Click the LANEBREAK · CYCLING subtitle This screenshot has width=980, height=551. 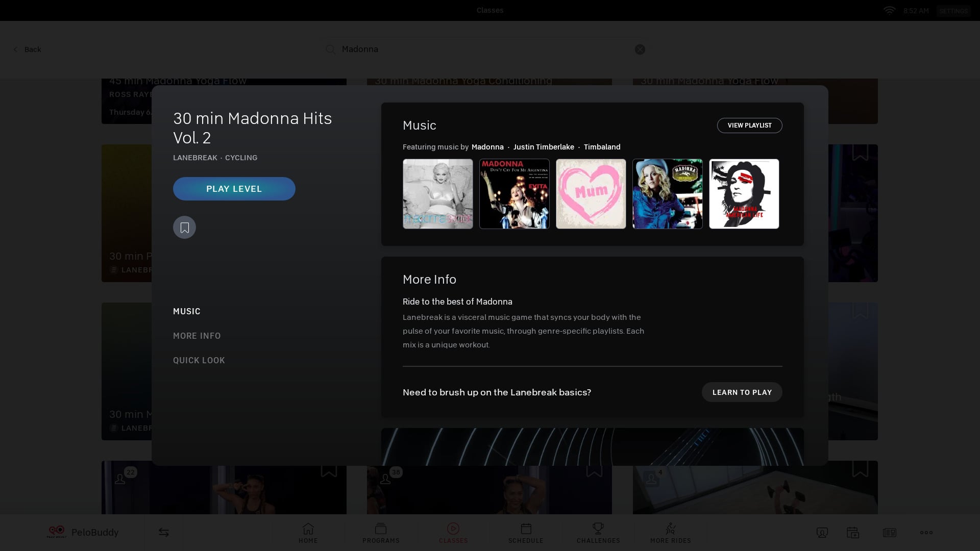tap(215, 158)
